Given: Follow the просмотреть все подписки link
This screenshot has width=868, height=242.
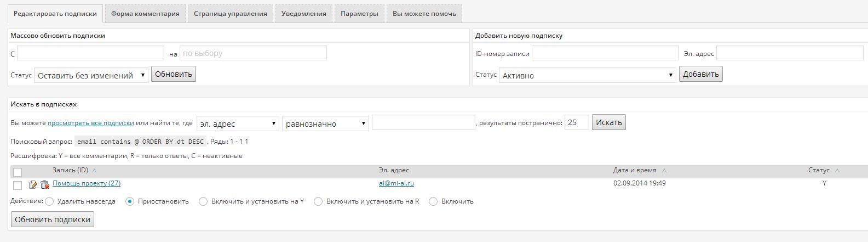Looking at the screenshot, I should [90, 123].
